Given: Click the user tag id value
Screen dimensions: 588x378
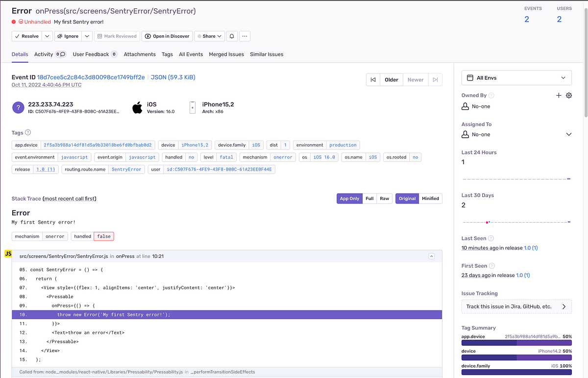Looking at the screenshot, I should pos(219,170).
